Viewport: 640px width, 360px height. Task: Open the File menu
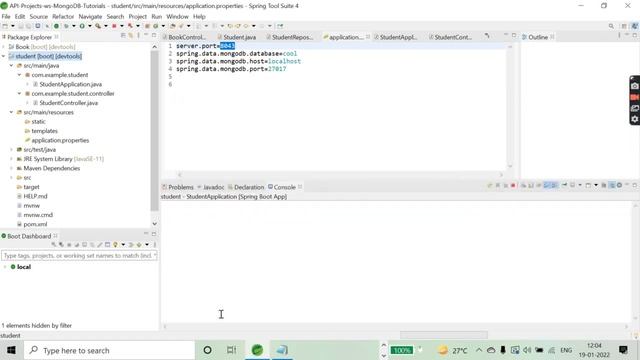point(6,17)
